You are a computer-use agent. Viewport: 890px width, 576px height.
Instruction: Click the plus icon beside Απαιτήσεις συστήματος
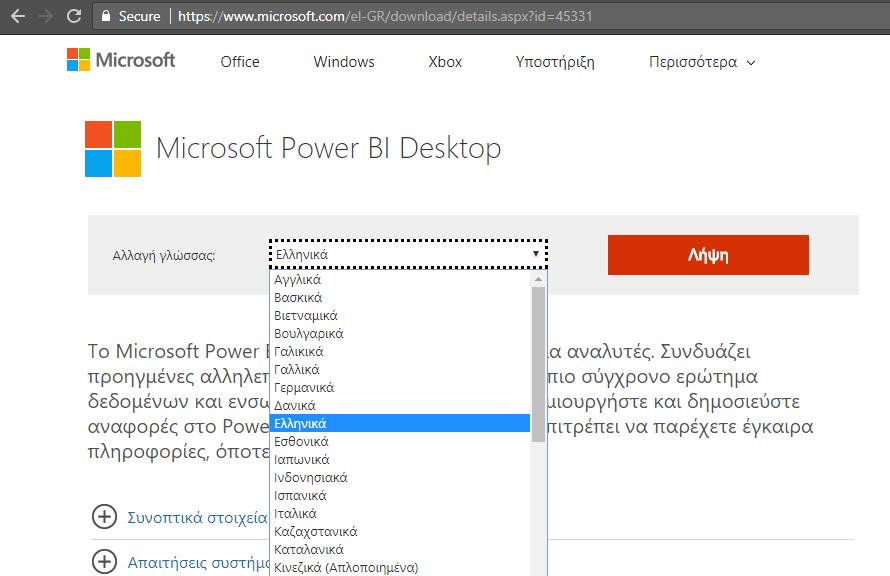[104, 562]
